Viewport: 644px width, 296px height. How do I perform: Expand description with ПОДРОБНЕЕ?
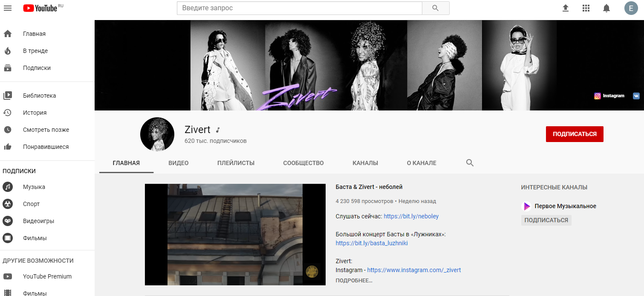[354, 281]
